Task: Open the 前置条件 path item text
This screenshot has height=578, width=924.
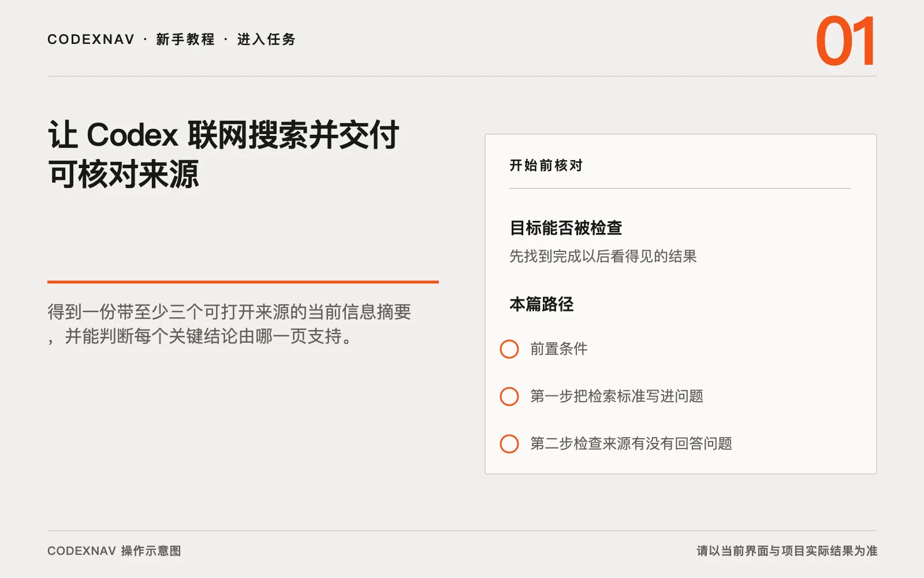Action: click(x=559, y=349)
